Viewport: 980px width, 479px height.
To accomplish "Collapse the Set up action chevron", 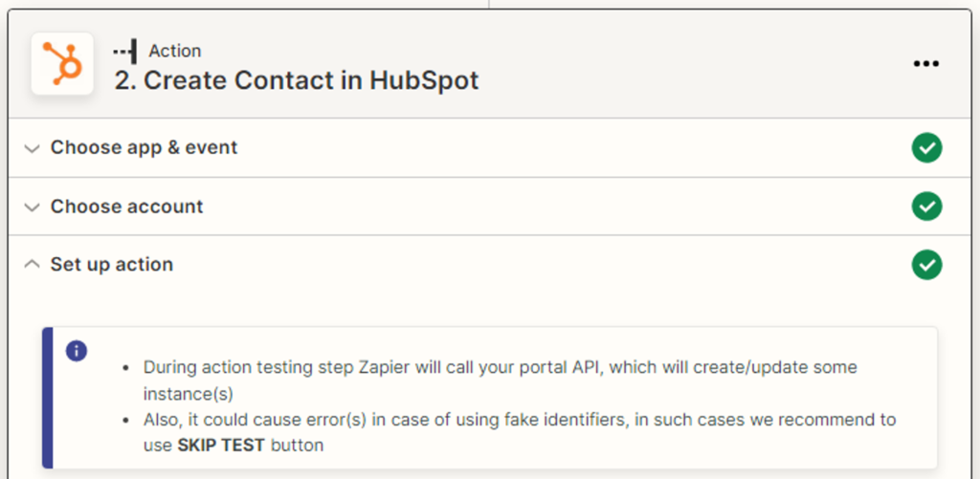I will point(33,265).
